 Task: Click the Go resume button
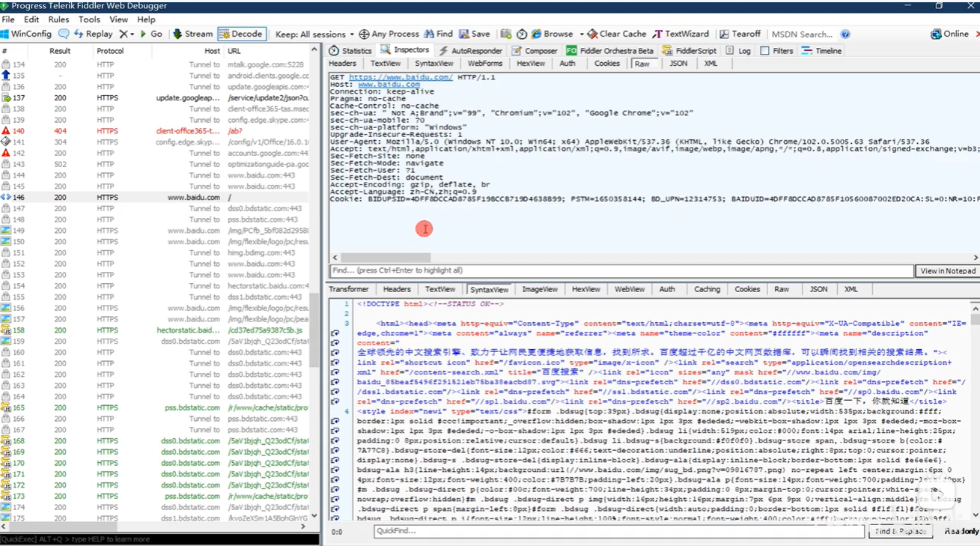point(151,34)
